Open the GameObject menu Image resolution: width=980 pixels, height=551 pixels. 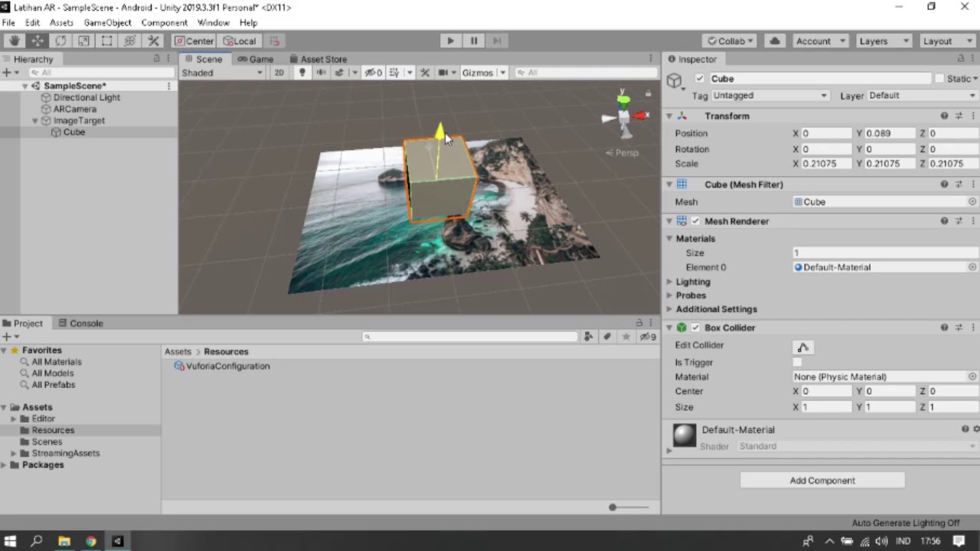[107, 23]
